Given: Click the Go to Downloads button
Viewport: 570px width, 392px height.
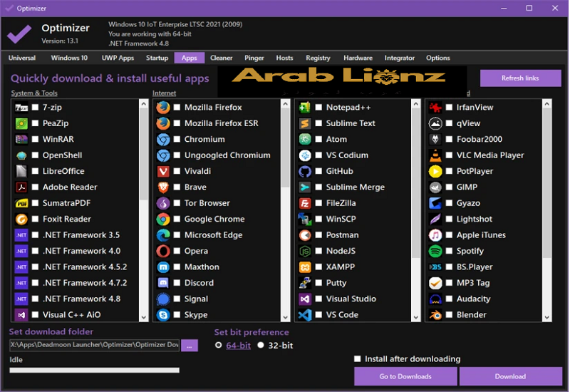Looking at the screenshot, I should click(405, 376).
